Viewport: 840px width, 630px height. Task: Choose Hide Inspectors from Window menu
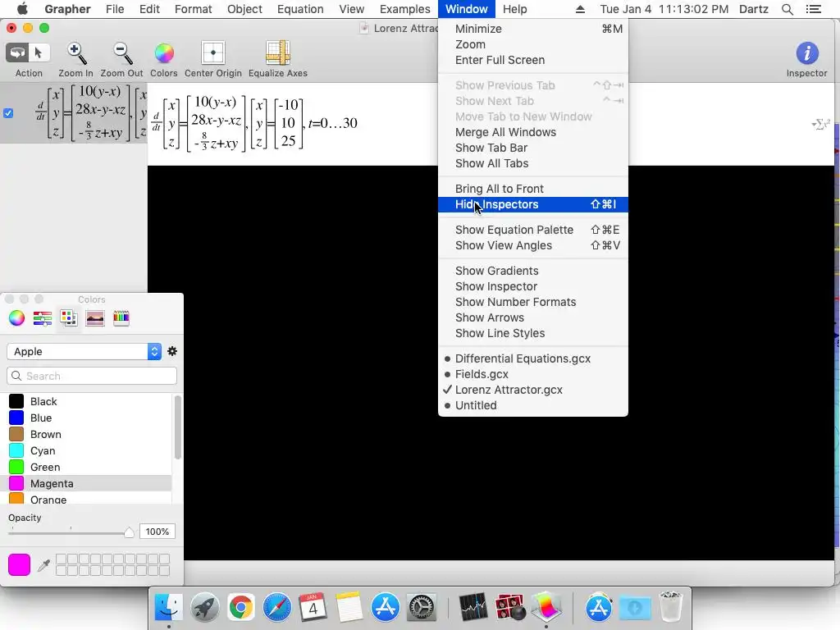click(x=533, y=204)
